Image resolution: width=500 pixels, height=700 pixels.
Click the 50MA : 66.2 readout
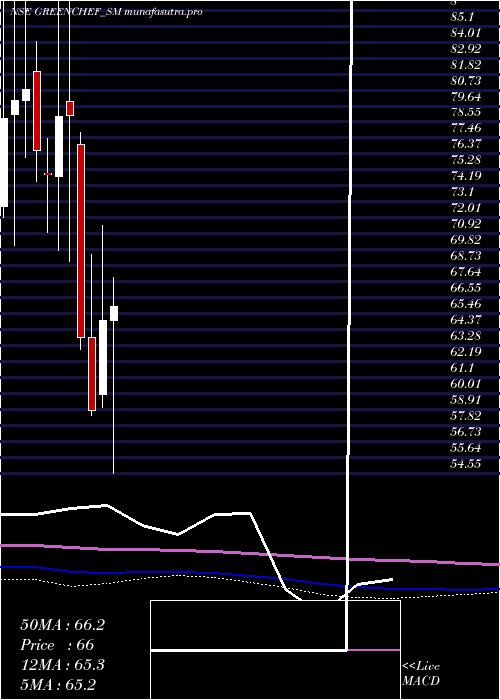(x=62, y=625)
